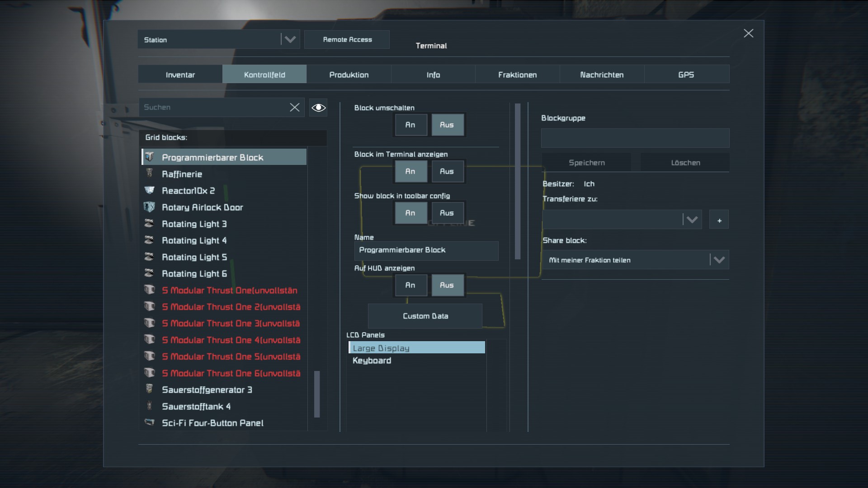Click the plus icon beside the transfer dropdown

tap(719, 220)
